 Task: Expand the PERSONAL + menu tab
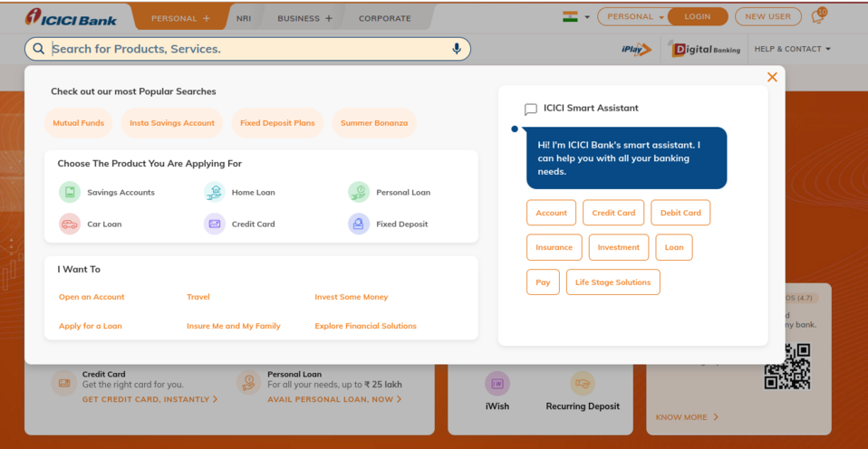(x=181, y=18)
